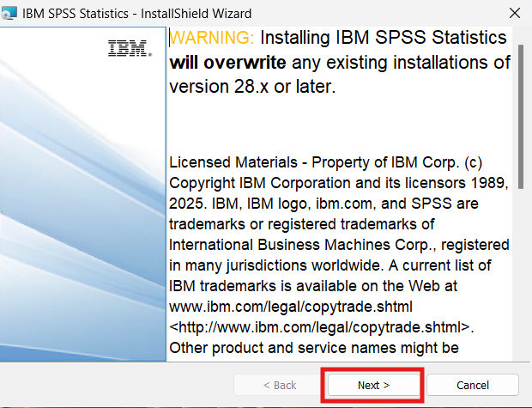Click 'International Business Machines Corp., registered' line

(339, 245)
